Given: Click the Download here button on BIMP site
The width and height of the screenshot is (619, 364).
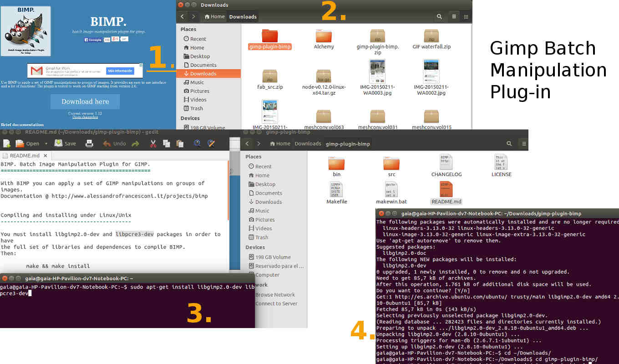Looking at the screenshot, I should pos(85,101).
